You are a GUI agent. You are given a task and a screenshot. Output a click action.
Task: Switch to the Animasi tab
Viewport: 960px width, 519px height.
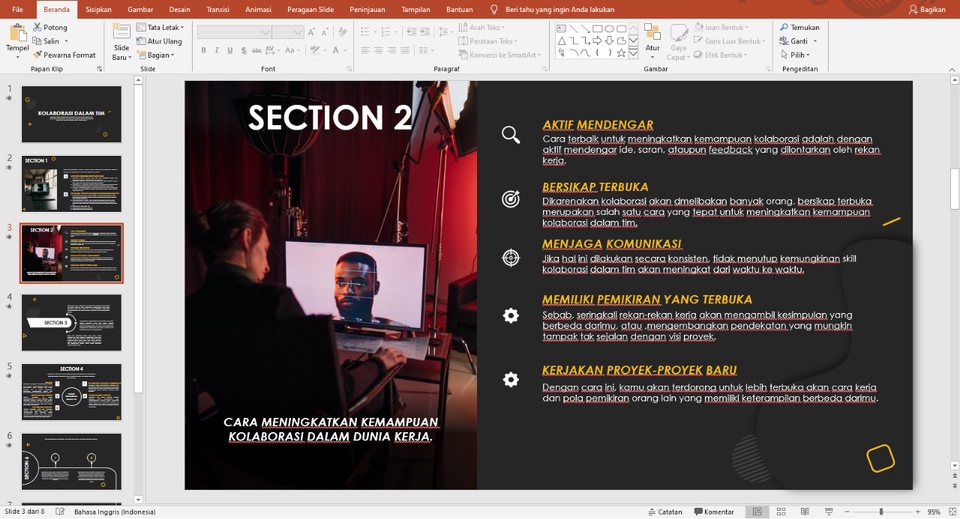tap(258, 9)
